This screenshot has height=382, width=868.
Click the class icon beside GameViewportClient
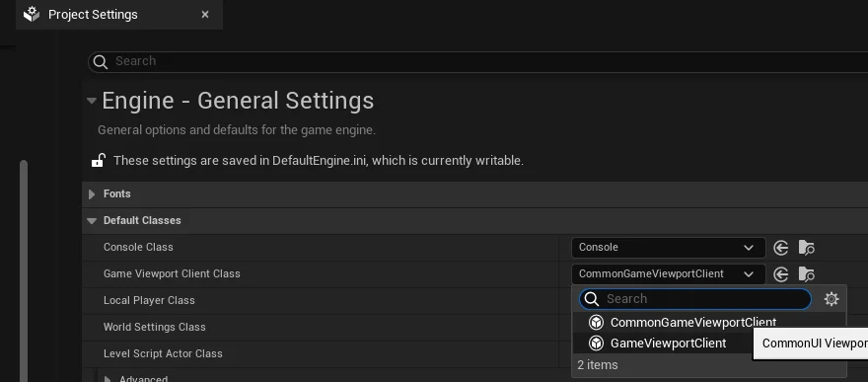coord(596,344)
